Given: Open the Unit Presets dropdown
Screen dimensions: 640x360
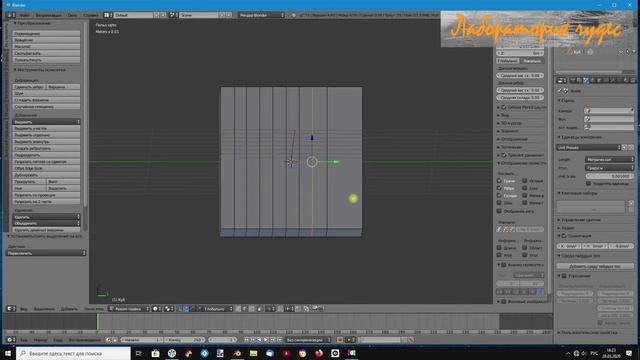Looking at the screenshot, I should click(589, 147).
